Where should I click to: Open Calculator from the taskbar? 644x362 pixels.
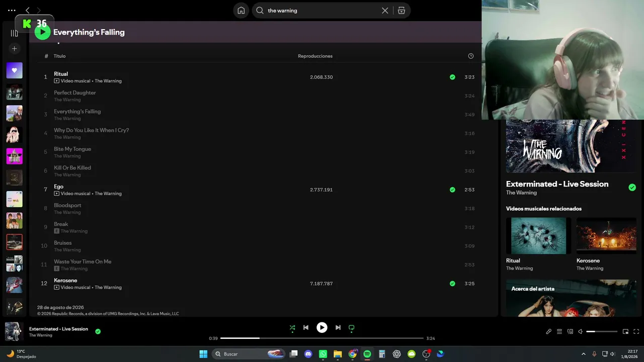(x=382, y=354)
